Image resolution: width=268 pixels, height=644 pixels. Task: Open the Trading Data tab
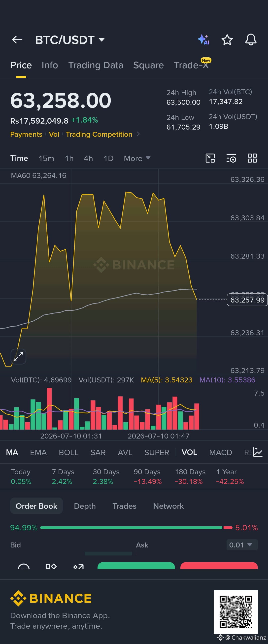96,65
